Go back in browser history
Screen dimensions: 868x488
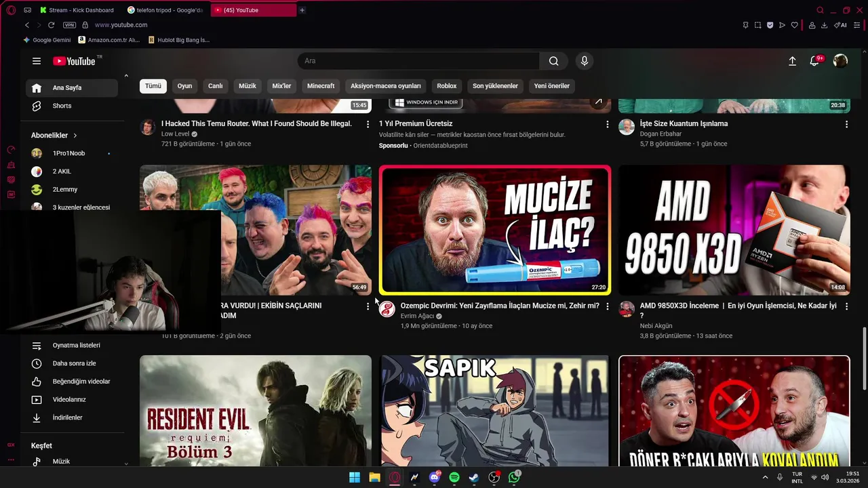[x=27, y=25]
